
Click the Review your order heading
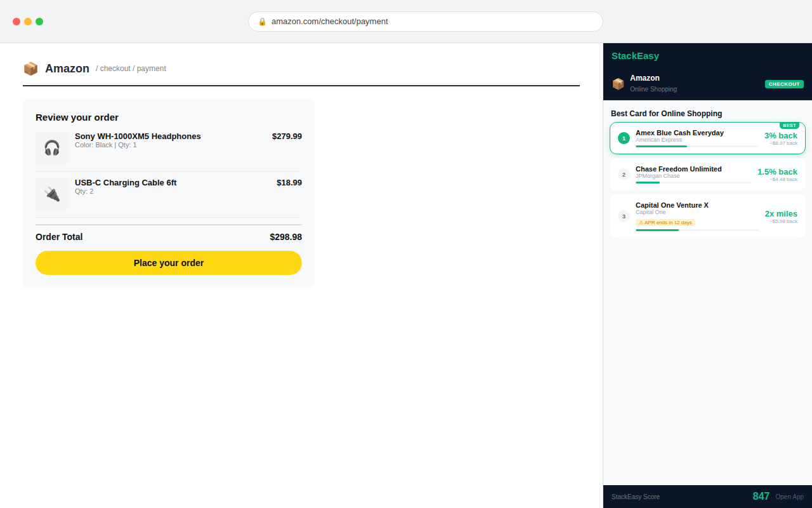[x=77, y=117]
